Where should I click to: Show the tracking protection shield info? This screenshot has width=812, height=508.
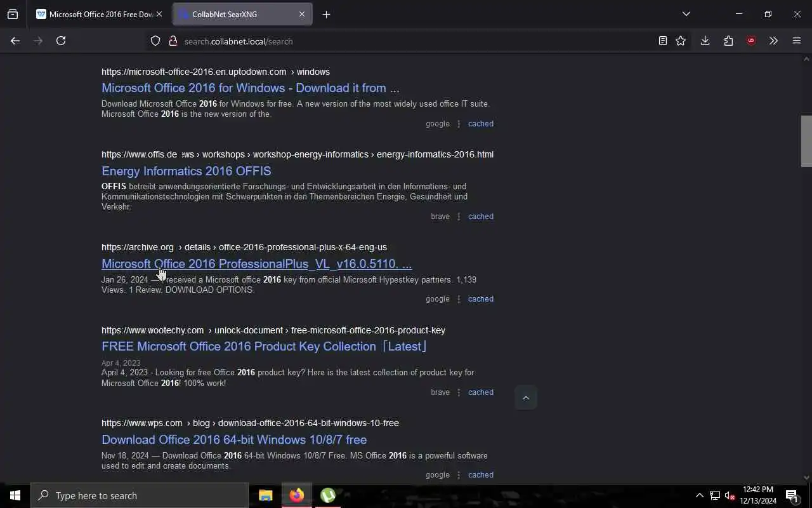pyautogui.click(x=155, y=41)
